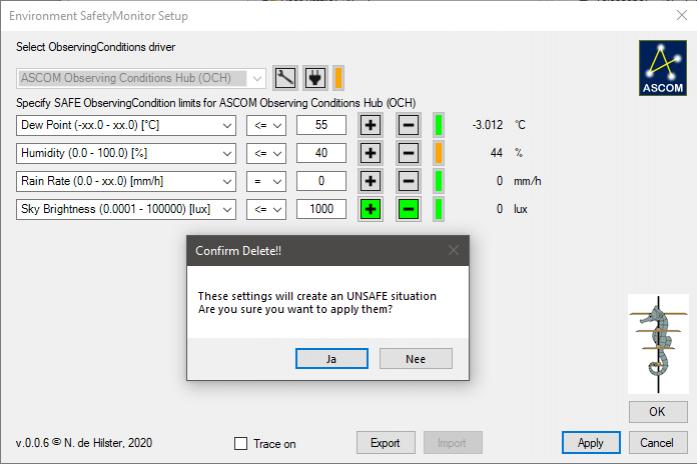
Task: Click the green minus button for Sky Brightness
Action: coord(408,209)
